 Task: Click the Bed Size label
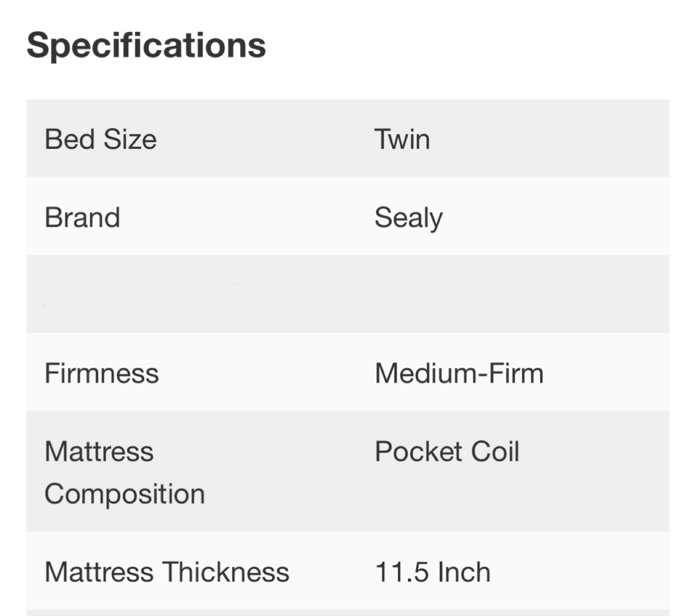(x=101, y=139)
